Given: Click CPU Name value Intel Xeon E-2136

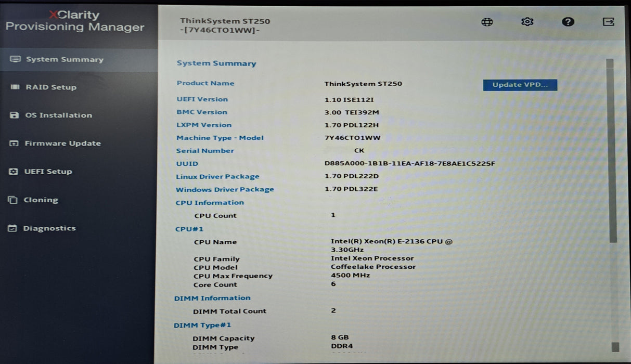Looking at the screenshot, I should pyautogui.click(x=392, y=245).
